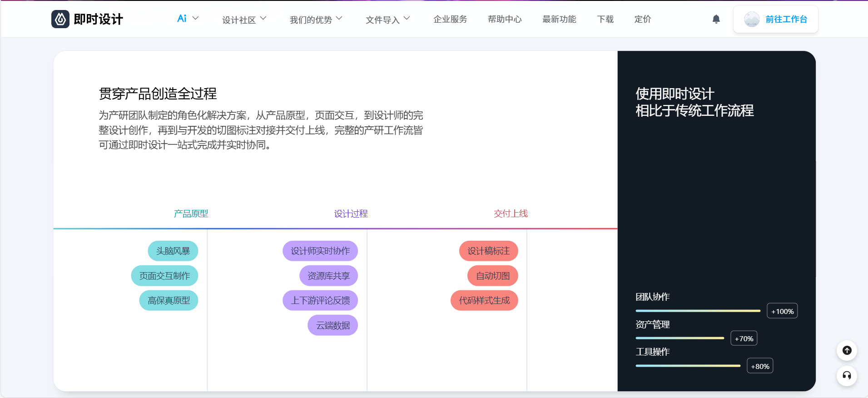Select the 交付上线 tab
The width and height of the screenshot is (868, 398).
point(511,214)
